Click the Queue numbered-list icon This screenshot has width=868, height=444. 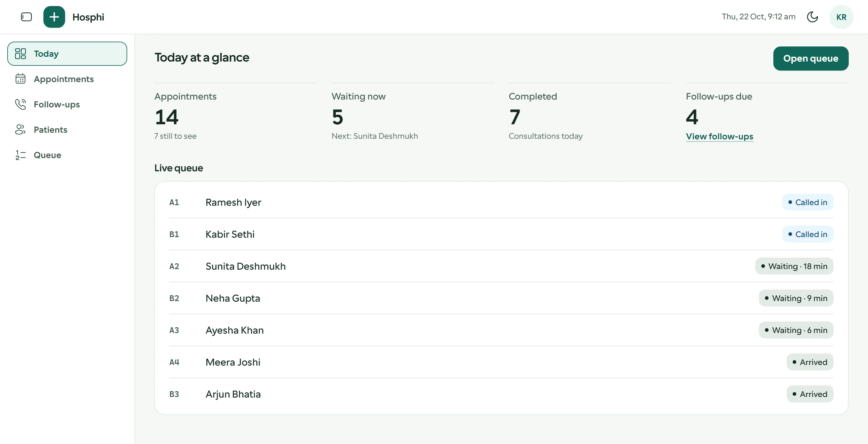coord(20,155)
